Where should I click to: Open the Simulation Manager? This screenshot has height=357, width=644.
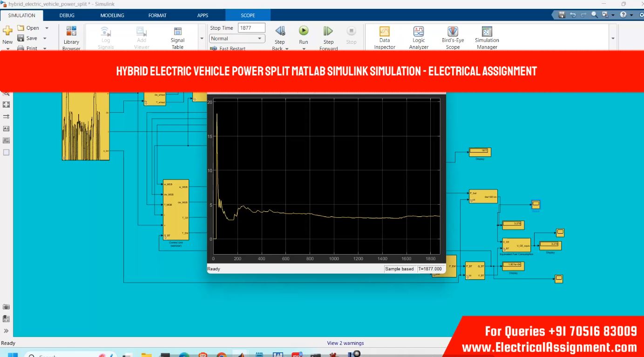(487, 36)
